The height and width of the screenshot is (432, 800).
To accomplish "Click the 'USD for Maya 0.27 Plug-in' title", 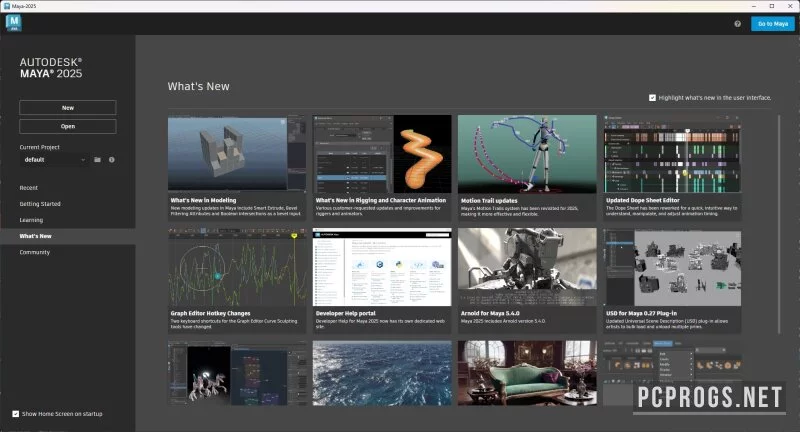I will click(x=641, y=314).
